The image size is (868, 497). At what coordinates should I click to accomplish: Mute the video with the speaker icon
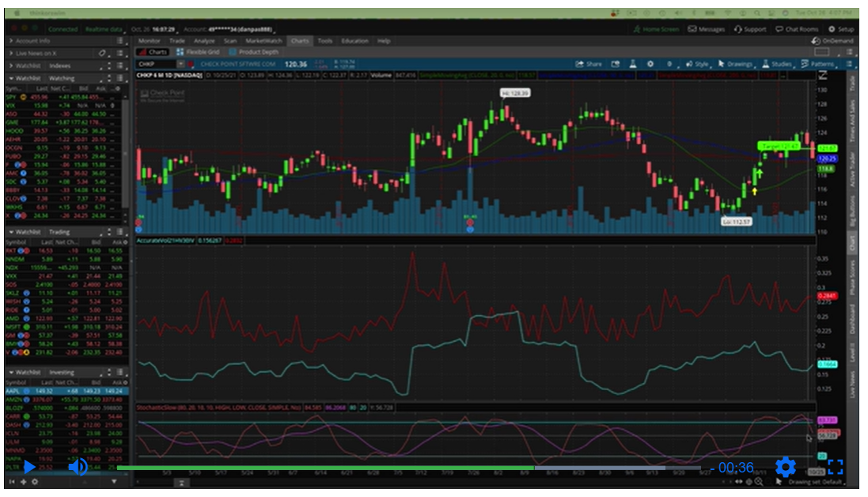point(78,468)
